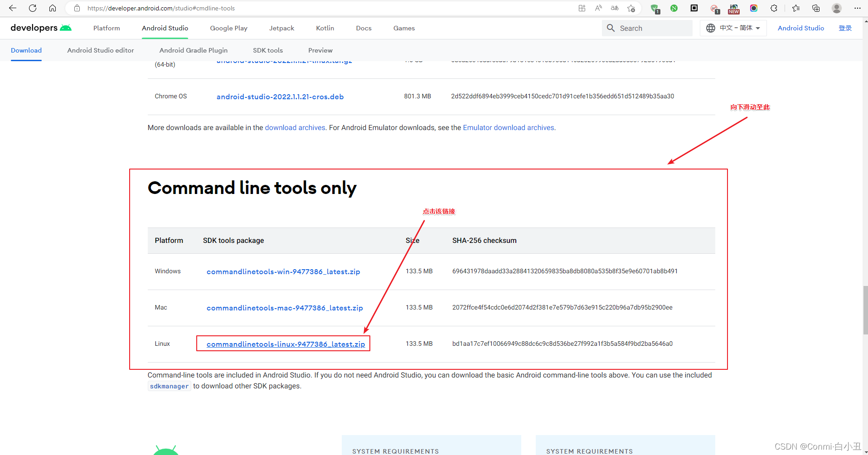868x455 pixels.
Task: Download commandlinetools-mac-9477386_latest.zip
Action: click(285, 308)
